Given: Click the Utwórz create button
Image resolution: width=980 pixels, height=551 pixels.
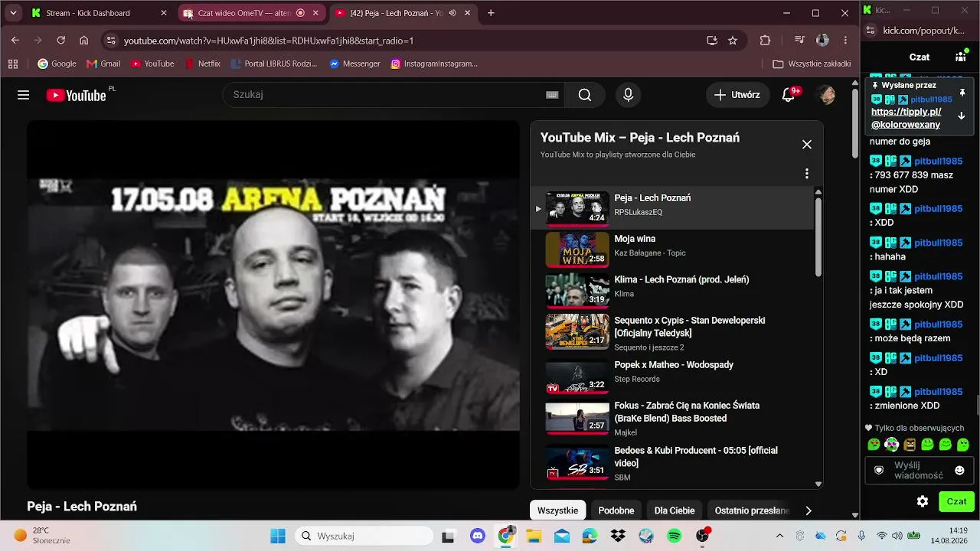Looking at the screenshot, I should click(x=737, y=95).
